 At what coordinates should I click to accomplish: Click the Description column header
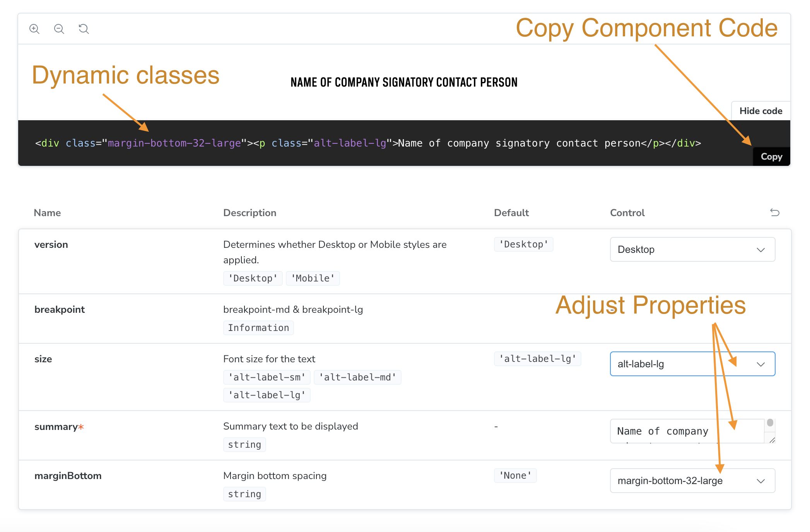point(250,213)
